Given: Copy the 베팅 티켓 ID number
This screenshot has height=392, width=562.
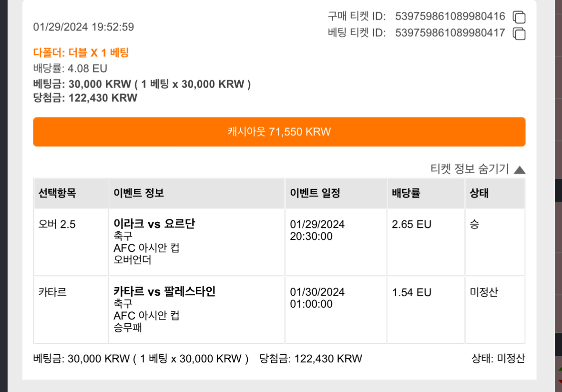Looking at the screenshot, I should (519, 34).
